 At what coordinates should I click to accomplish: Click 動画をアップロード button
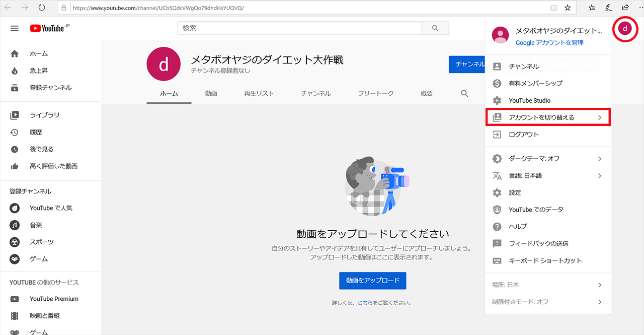tap(373, 281)
